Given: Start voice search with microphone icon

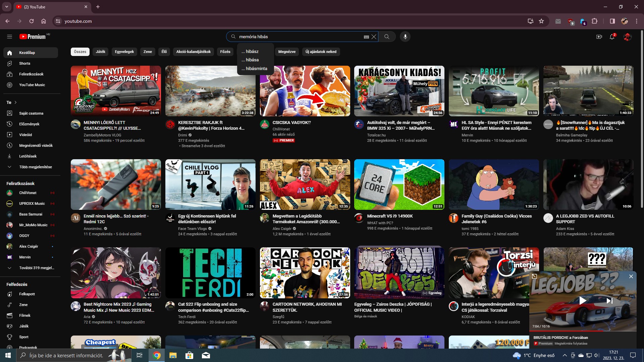Looking at the screenshot, I should tap(405, 37).
